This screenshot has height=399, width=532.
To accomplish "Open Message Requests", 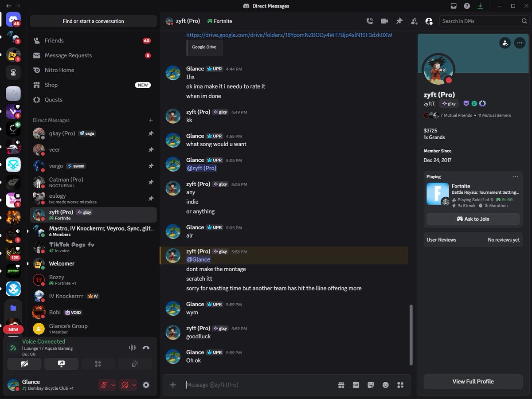I will point(93,55).
